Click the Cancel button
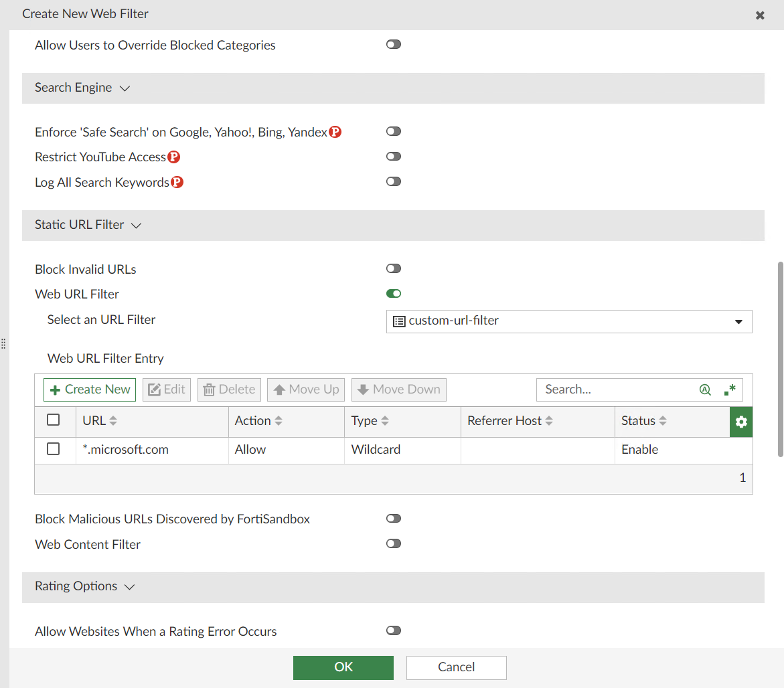Image resolution: width=784 pixels, height=688 pixels. pyautogui.click(x=456, y=667)
